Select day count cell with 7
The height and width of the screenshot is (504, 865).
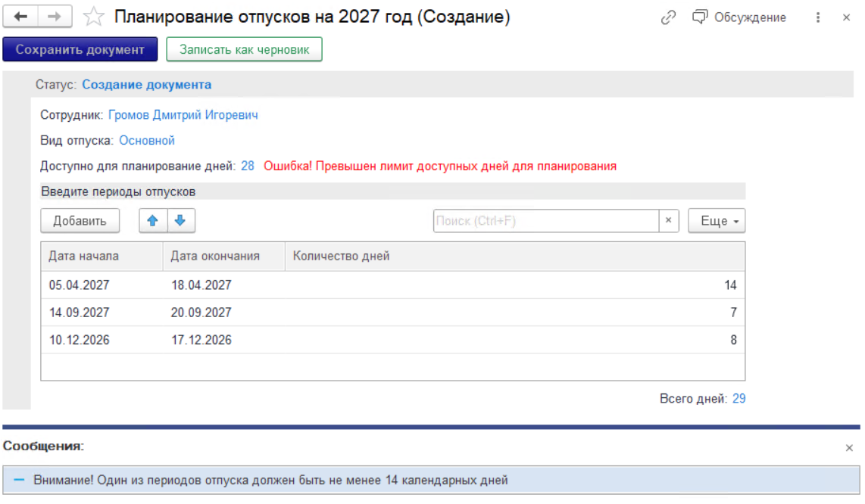point(515,313)
